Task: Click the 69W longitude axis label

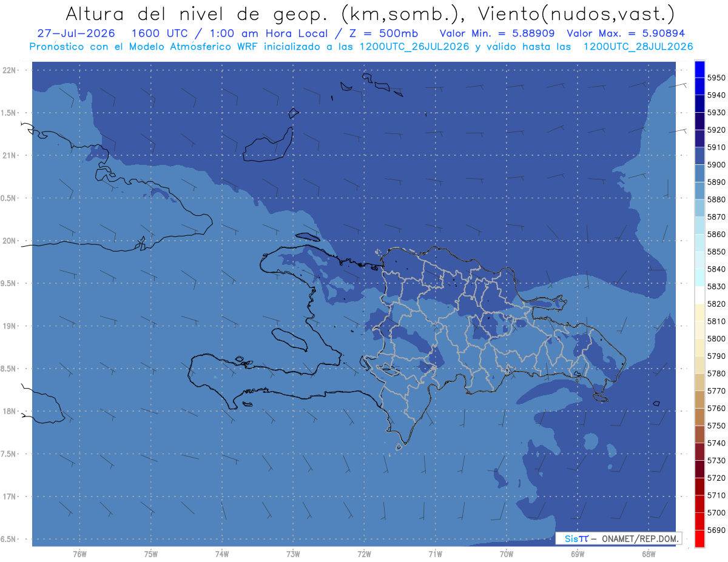Action: coord(578,554)
